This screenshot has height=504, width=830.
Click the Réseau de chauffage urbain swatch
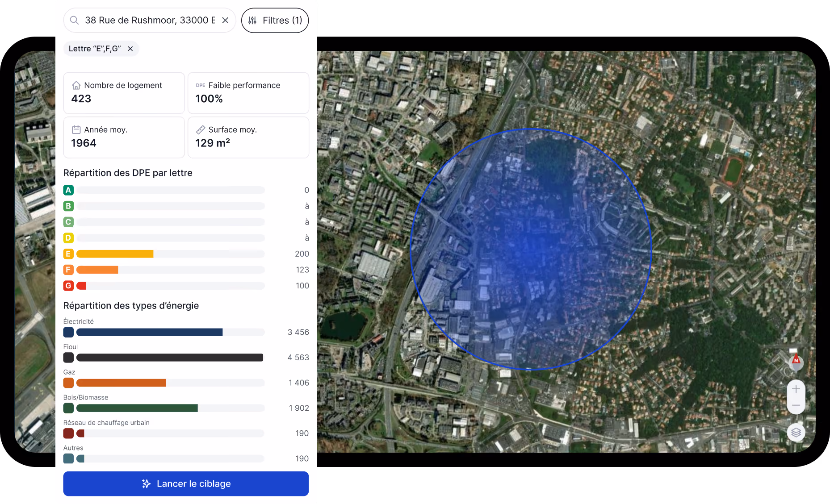pyautogui.click(x=68, y=433)
